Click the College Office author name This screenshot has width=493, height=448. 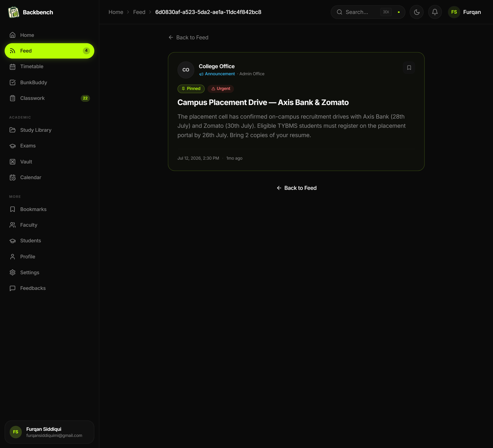tap(217, 66)
